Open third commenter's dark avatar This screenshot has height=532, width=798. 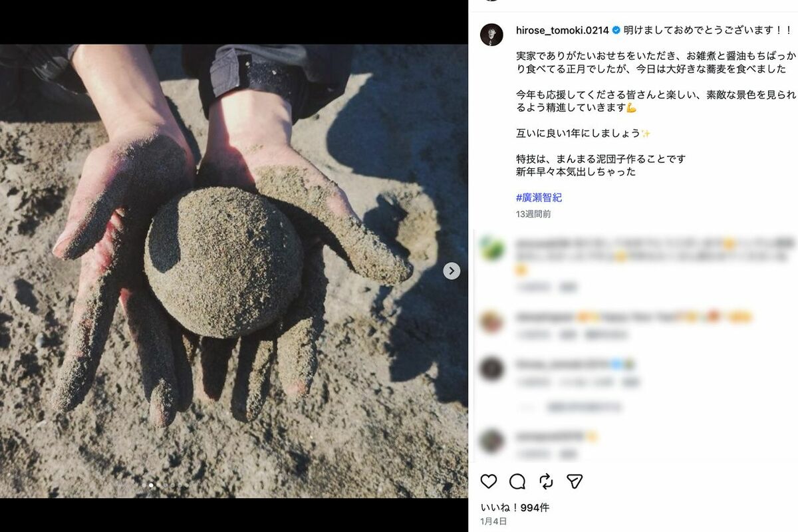click(x=491, y=368)
